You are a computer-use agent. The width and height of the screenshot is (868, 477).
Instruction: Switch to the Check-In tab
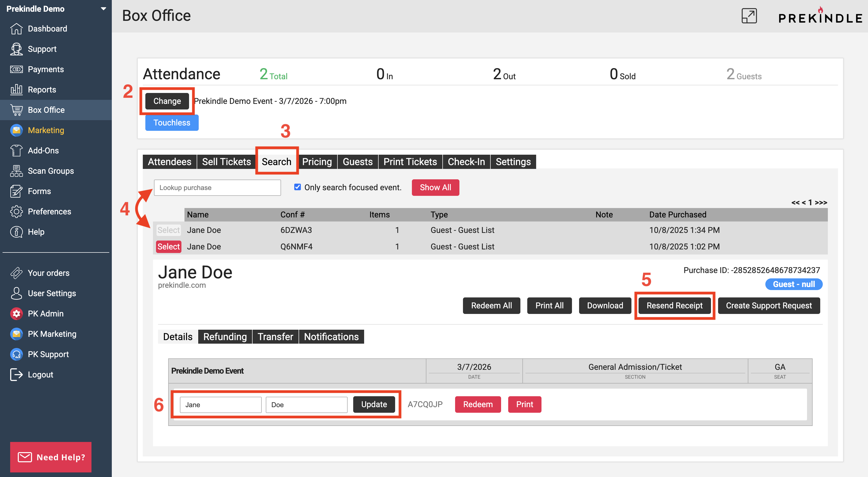(x=466, y=162)
